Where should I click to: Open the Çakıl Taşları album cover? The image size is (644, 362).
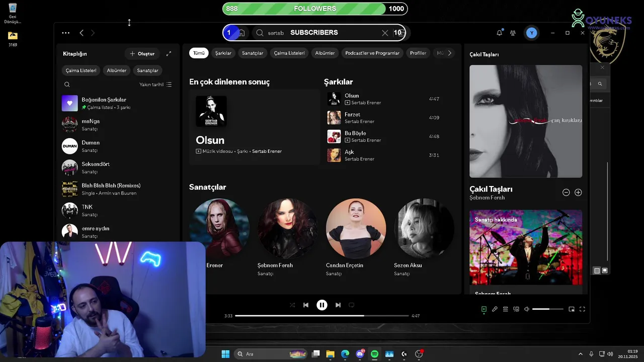pos(526,121)
